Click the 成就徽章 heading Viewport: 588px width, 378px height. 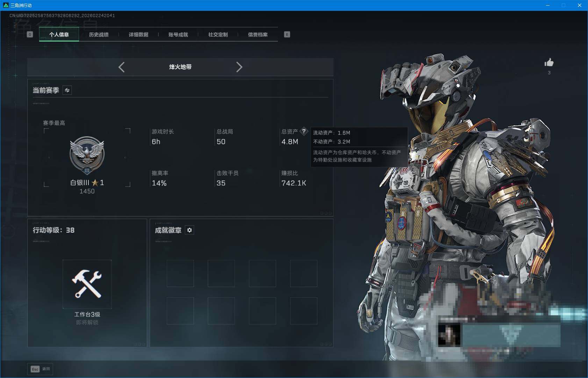pos(168,230)
